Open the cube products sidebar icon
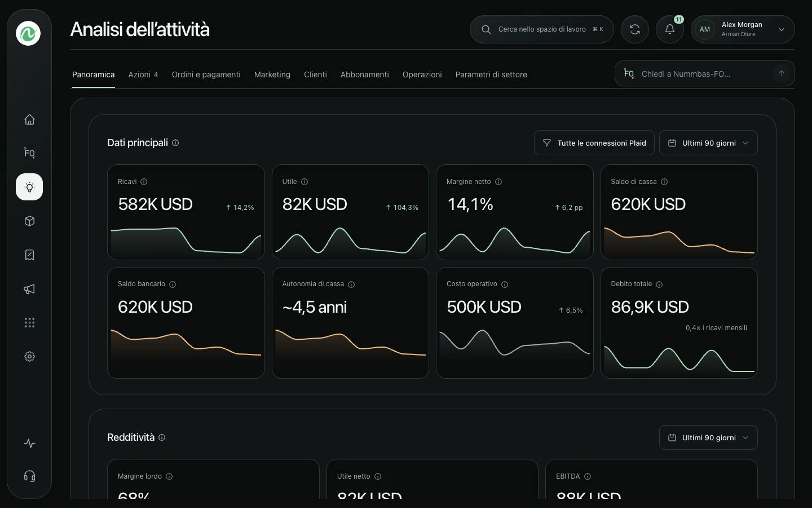This screenshot has width=812, height=508. coord(29,221)
